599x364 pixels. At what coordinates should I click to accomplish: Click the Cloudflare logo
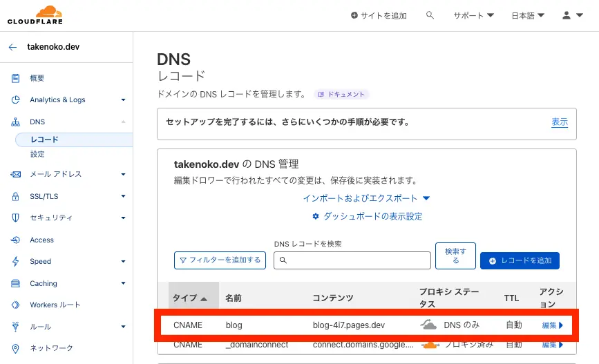[x=35, y=15]
